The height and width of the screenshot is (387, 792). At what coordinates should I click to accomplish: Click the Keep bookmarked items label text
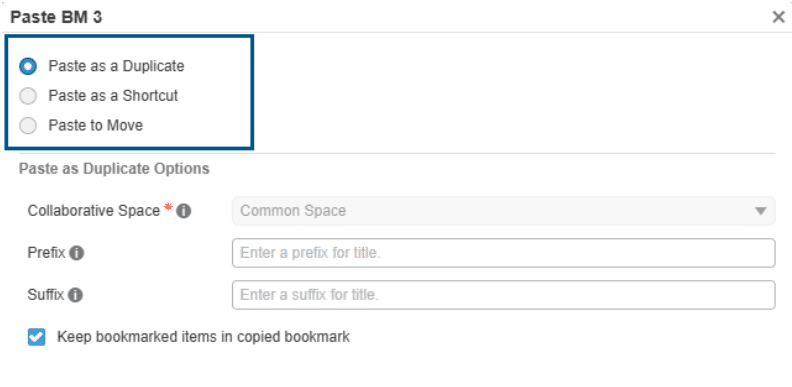click(x=204, y=337)
